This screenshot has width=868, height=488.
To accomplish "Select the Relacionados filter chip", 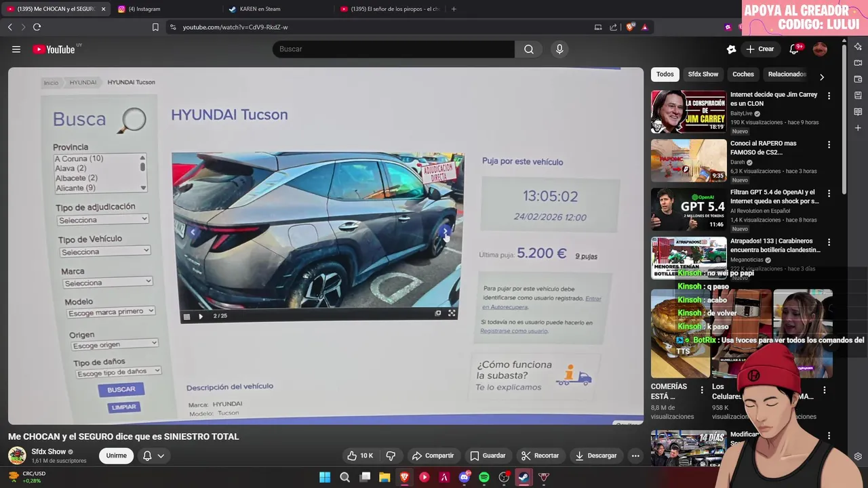I will pyautogui.click(x=787, y=74).
